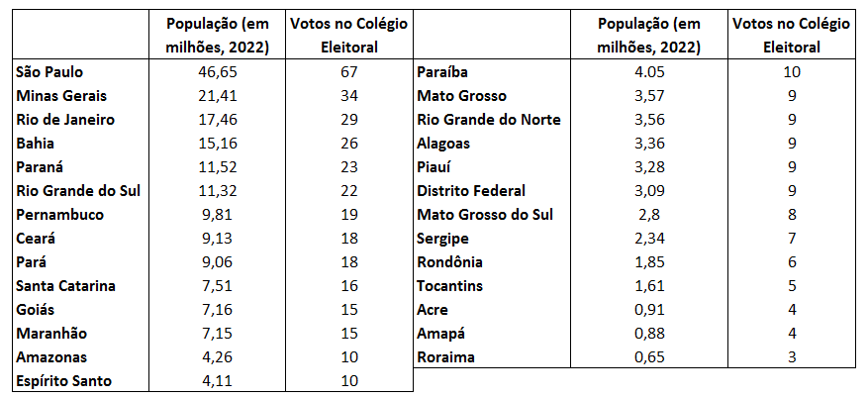The image size is (868, 398).
Task: Click the Paraná state name cell
Action: (x=45, y=167)
